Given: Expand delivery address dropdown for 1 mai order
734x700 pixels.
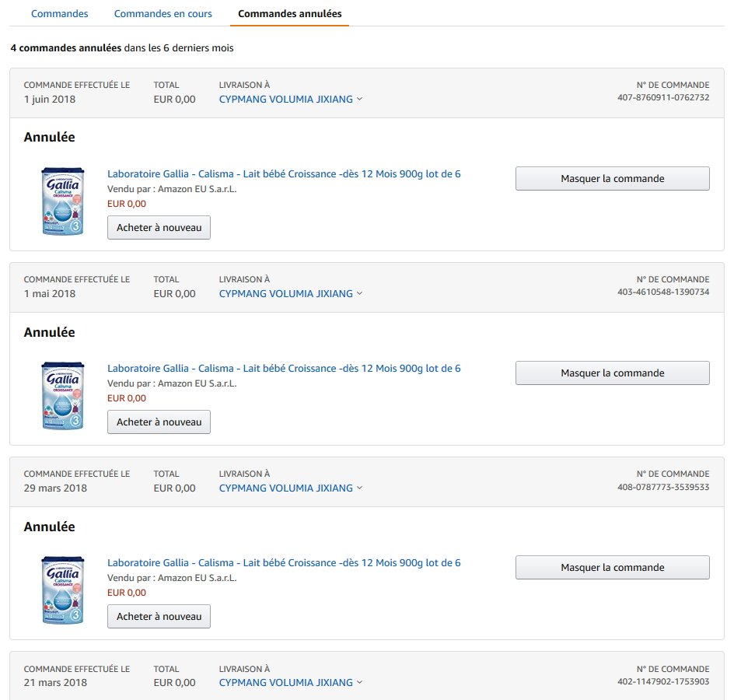Looking at the screenshot, I should pos(359,293).
